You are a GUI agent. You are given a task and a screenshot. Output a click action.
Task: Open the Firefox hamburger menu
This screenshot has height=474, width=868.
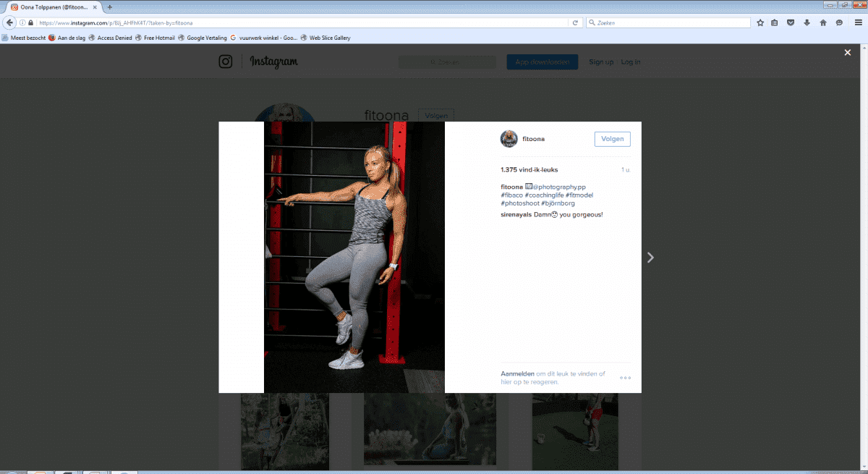(858, 22)
